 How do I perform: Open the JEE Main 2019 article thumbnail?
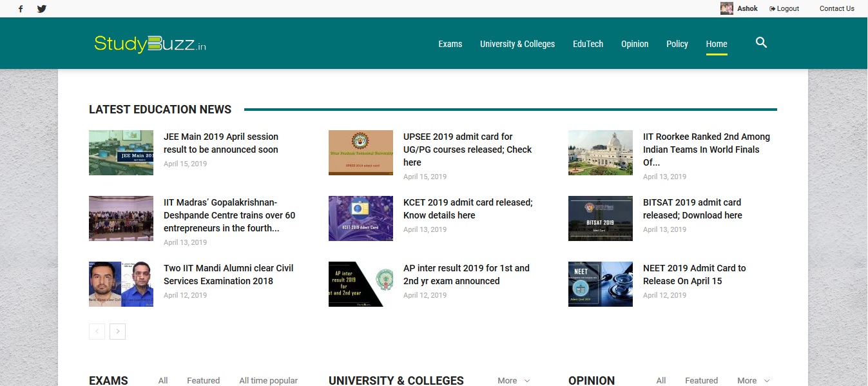[x=121, y=153]
